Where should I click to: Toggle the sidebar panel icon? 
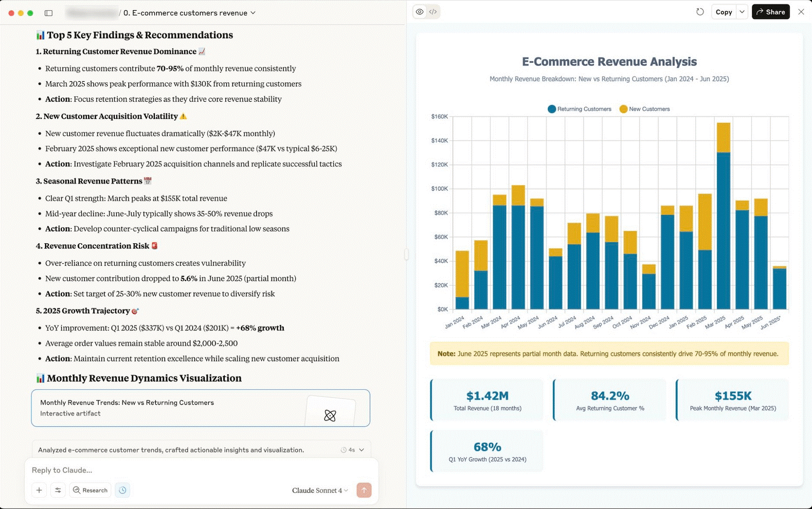point(49,13)
